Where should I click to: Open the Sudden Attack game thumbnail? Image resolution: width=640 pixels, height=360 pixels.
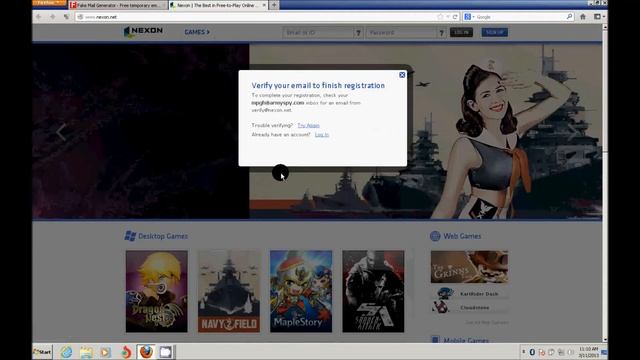point(373,291)
